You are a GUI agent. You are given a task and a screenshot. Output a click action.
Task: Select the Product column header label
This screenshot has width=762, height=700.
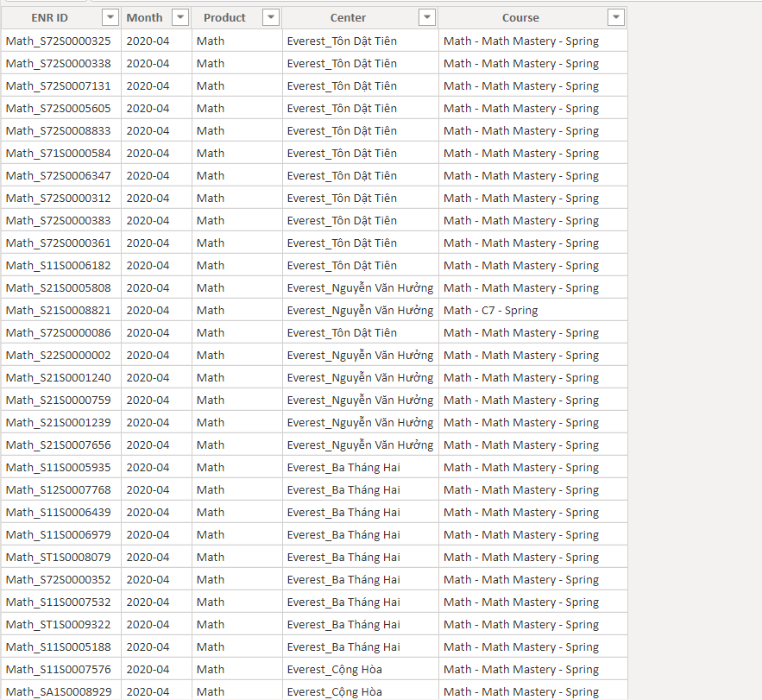(x=224, y=18)
